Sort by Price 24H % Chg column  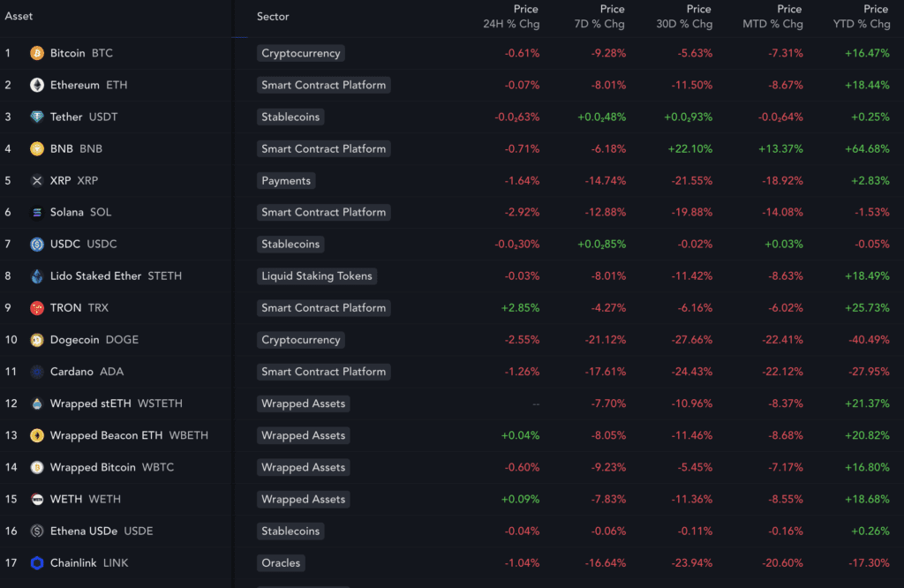511,17
